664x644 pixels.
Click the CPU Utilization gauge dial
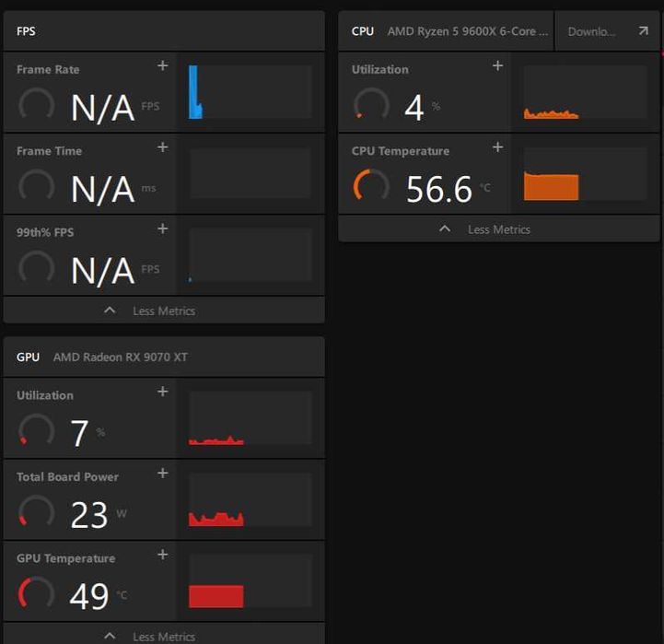pos(371,104)
